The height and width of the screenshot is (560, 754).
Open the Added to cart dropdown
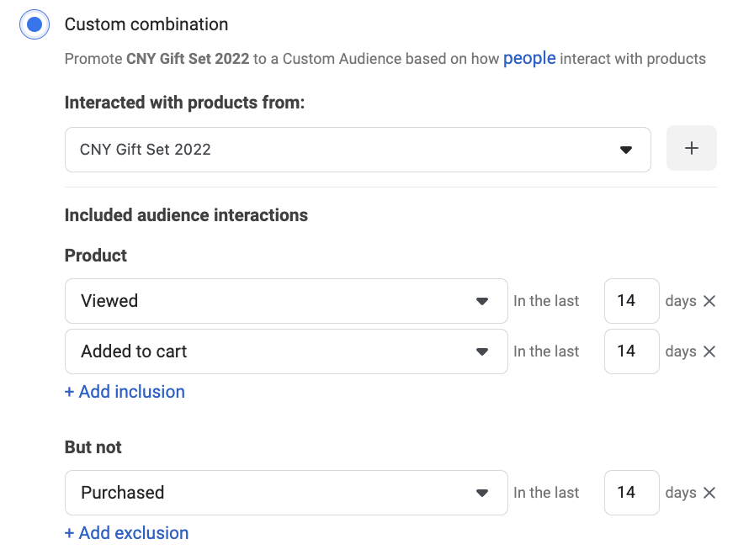click(x=286, y=351)
